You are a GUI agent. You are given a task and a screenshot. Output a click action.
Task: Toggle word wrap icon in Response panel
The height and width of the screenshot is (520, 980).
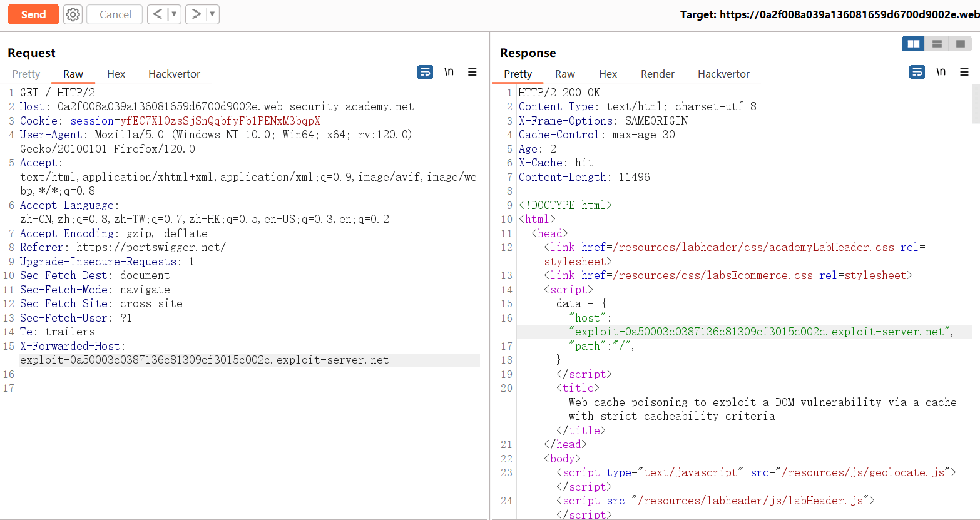coord(917,73)
